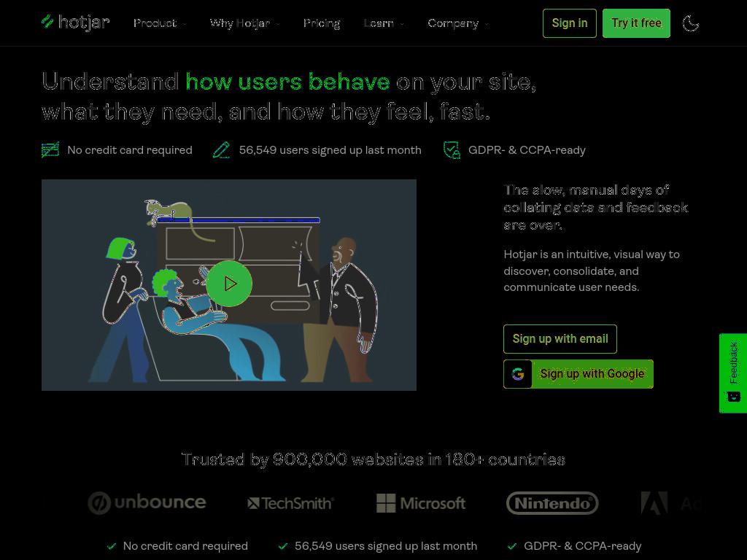The image size is (747, 560).
Task: Click the Nintendo logo
Action: tap(552, 503)
